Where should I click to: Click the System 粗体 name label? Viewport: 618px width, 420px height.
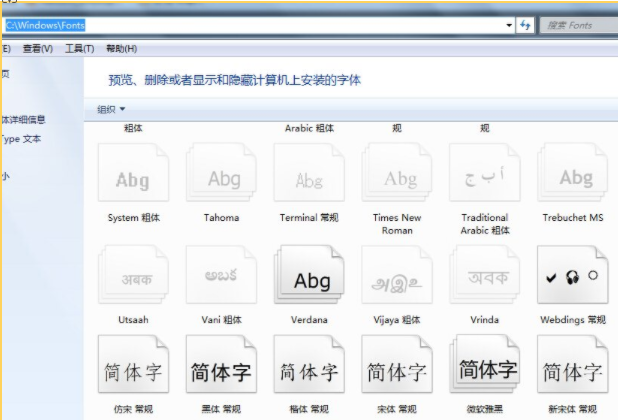pos(134,217)
